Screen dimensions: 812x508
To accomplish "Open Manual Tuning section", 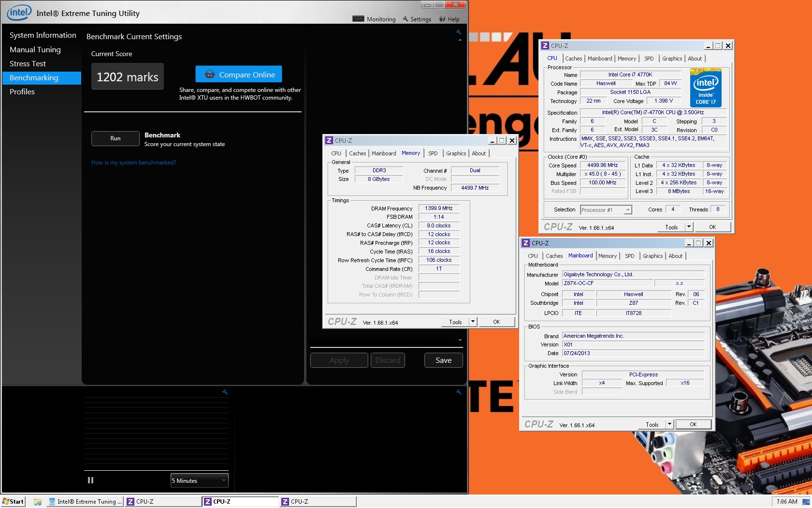I will [x=35, y=49].
